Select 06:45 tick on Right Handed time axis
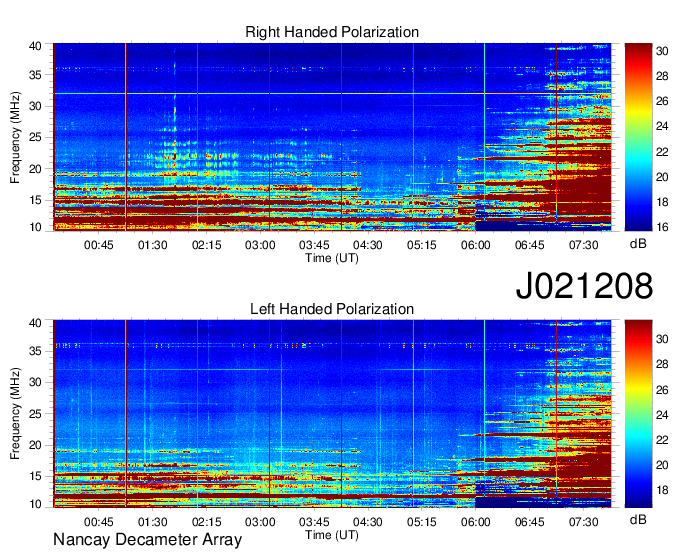680x552 pixels. click(x=530, y=245)
